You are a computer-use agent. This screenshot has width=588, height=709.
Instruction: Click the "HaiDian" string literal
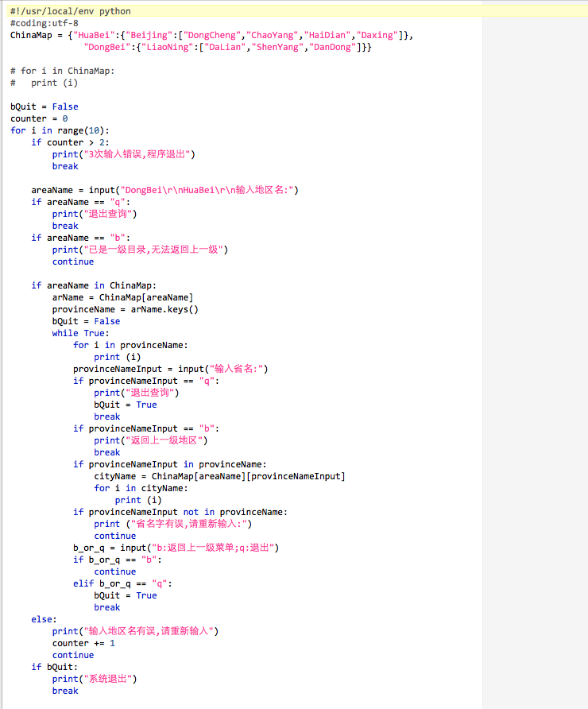[327, 35]
